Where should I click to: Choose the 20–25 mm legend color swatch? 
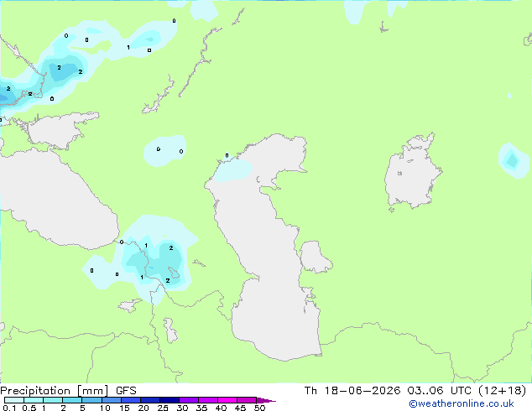point(150,400)
